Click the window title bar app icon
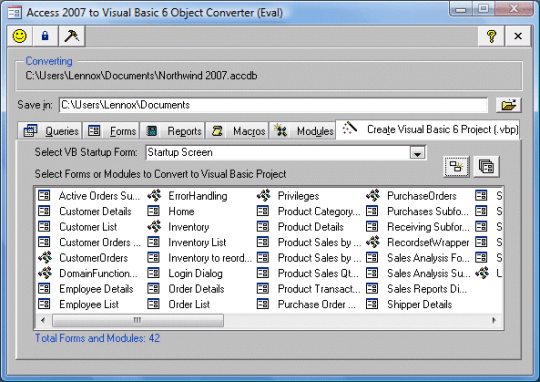The width and height of the screenshot is (540, 382). pos(15,13)
